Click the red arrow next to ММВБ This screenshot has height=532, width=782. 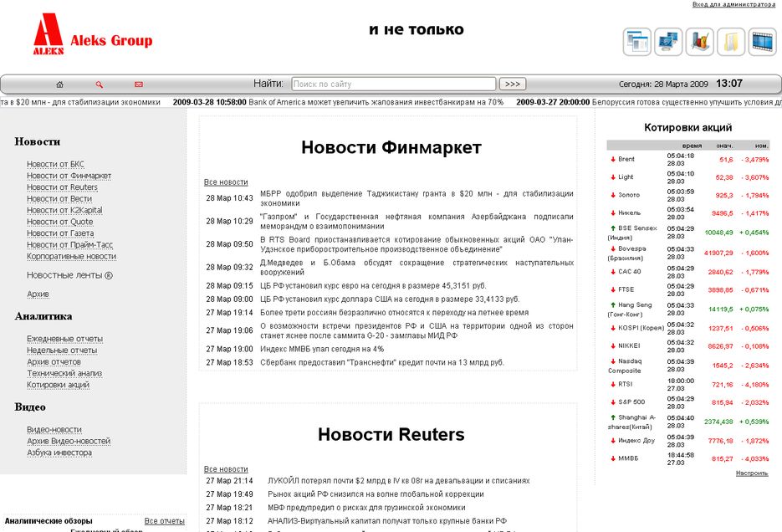coord(613,458)
